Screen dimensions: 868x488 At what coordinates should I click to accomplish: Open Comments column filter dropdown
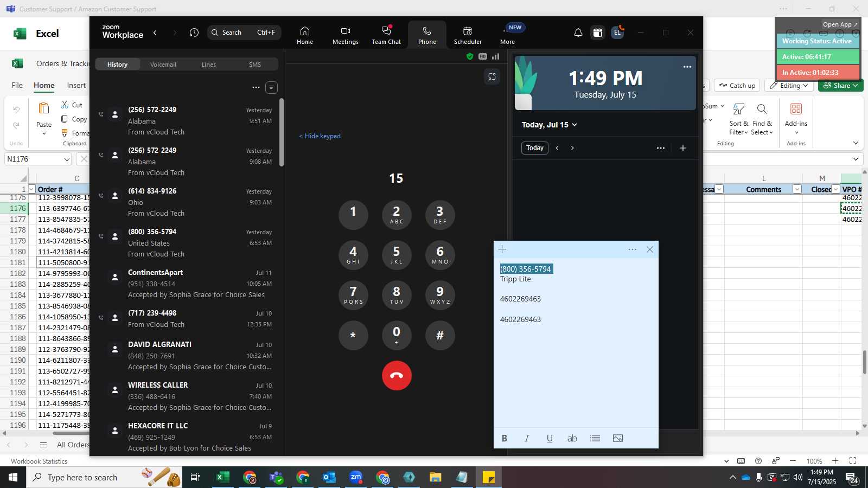(x=797, y=189)
